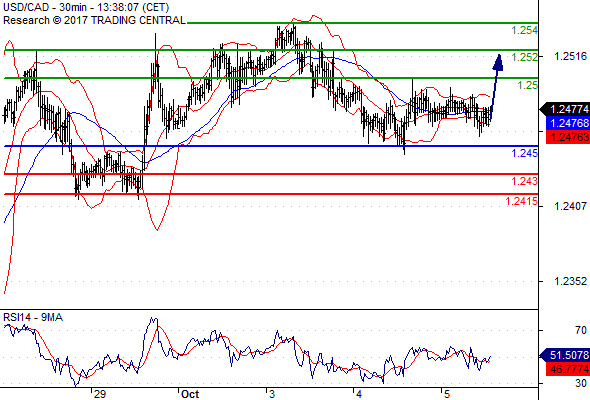Click the RSI14 - 9MA indicator label

click(33, 318)
